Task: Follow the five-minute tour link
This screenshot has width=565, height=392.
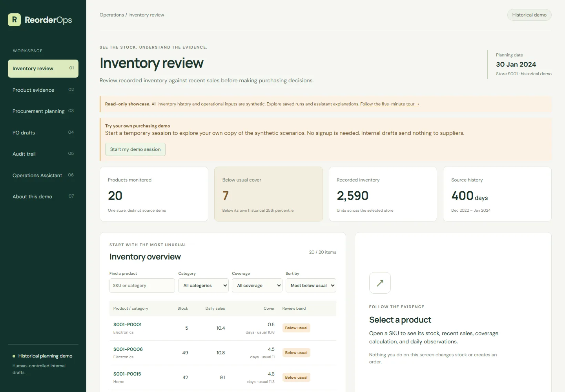Action: (x=390, y=104)
